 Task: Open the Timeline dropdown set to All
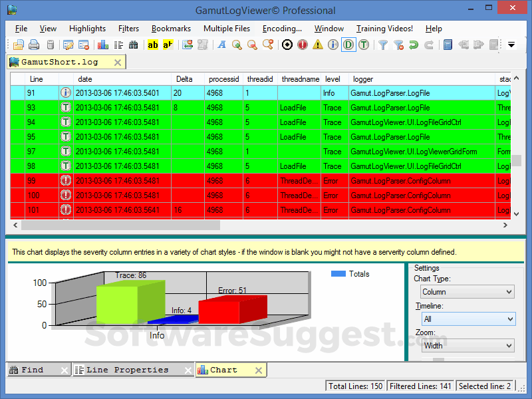[x=468, y=319]
